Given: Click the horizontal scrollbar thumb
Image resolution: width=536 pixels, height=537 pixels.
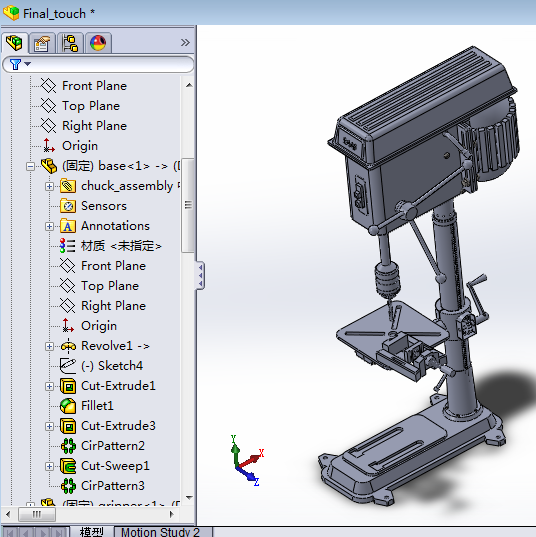Looking at the screenshot, I should click(x=37, y=514).
